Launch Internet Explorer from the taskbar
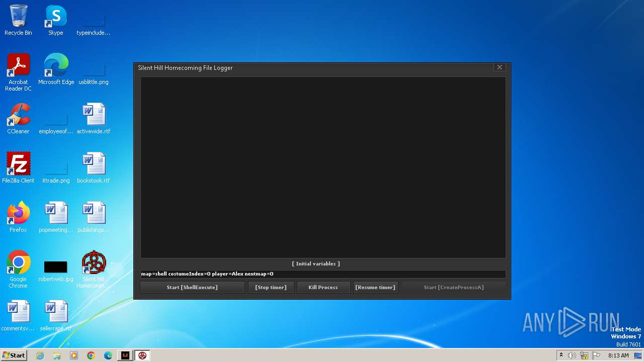 point(40,355)
